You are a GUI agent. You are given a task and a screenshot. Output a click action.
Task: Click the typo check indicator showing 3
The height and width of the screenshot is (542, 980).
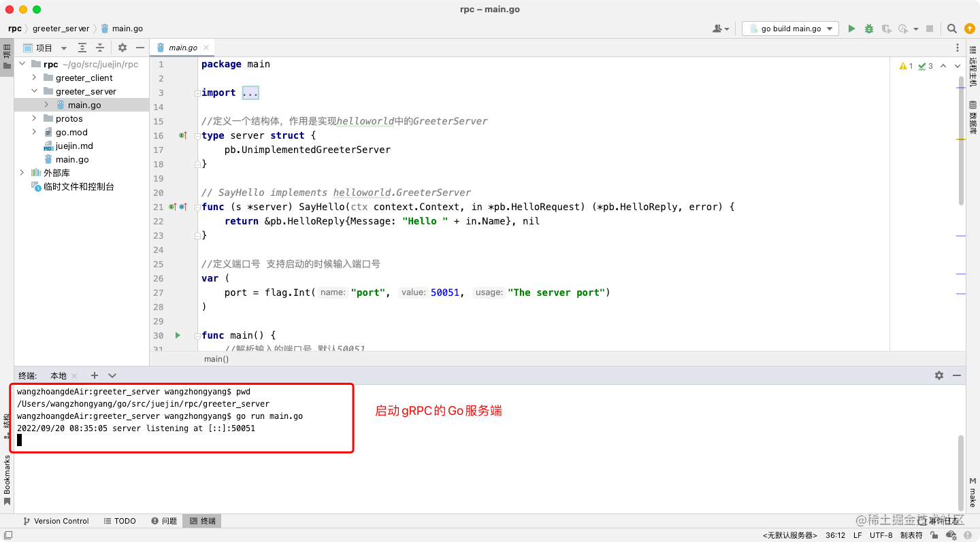click(x=926, y=66)
